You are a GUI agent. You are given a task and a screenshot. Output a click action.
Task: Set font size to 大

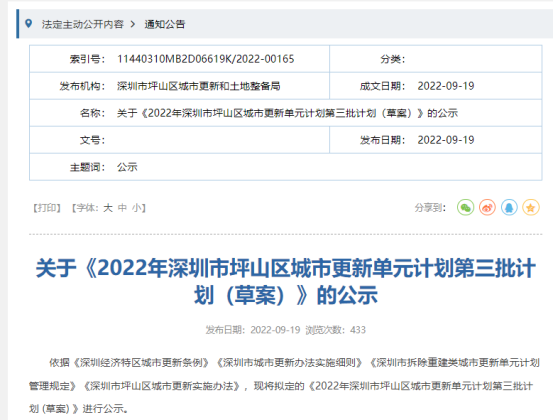[x=108, y=208]
